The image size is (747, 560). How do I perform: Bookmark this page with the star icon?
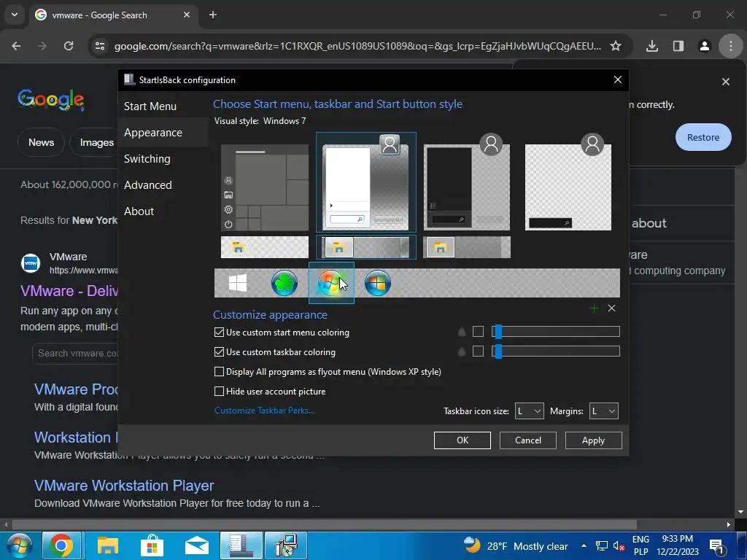click(616, 46)
